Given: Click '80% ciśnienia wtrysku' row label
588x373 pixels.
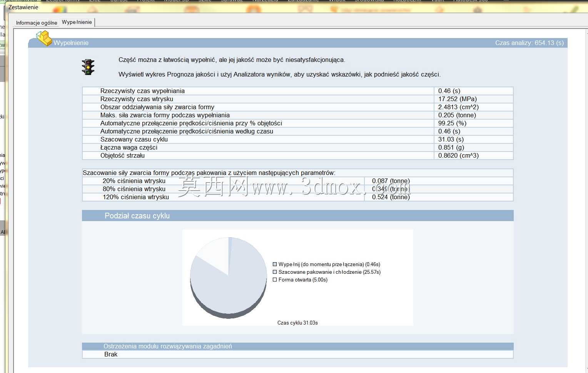Looking at the screenshot, I should click(134, 189).
